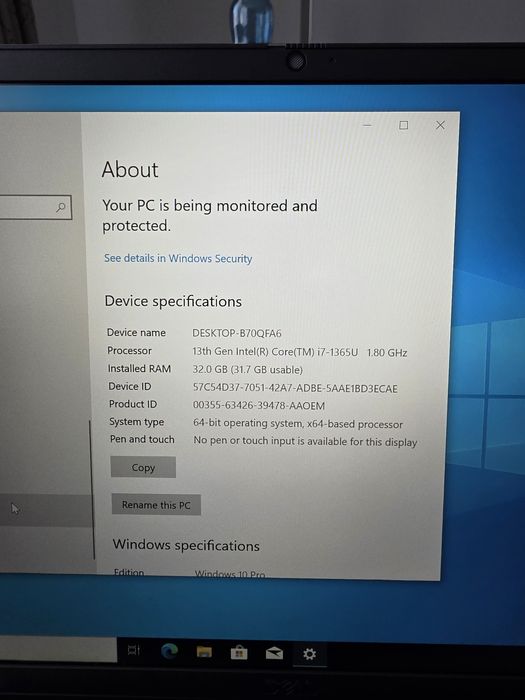Click the Installed RAM label

click(x=139, y=369)
